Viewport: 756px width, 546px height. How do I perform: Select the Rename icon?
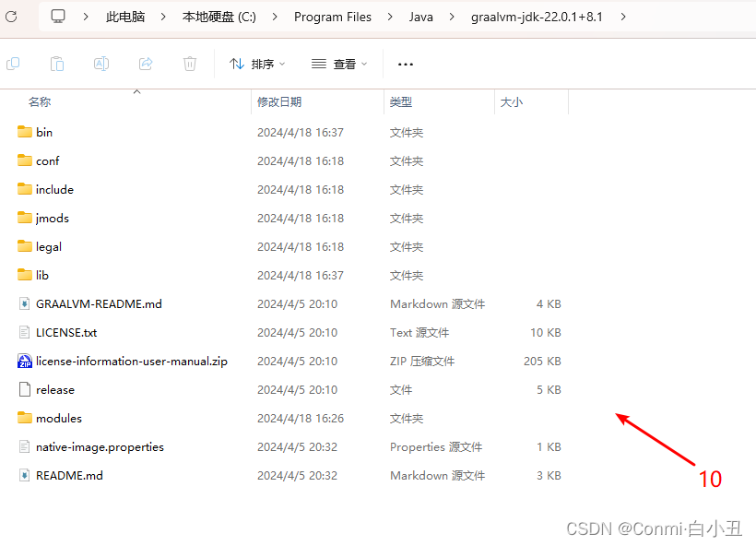click(101, 63)
